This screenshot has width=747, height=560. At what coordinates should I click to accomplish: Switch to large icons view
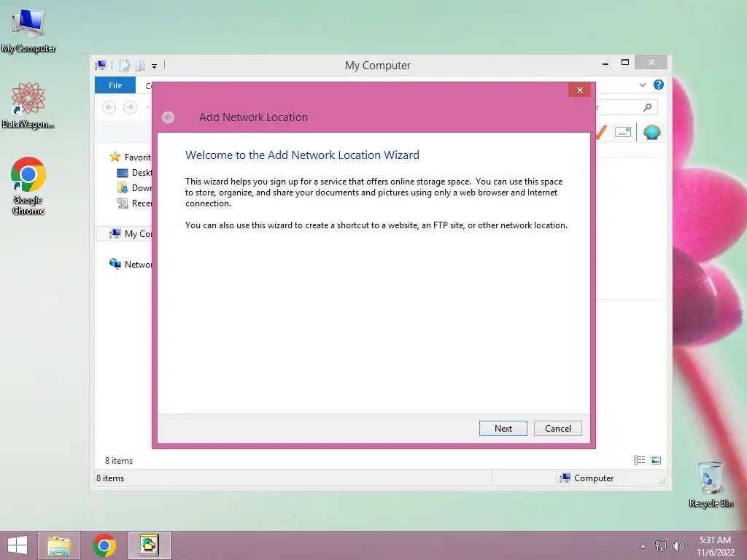pyautogui.click(x=656, y=460)
